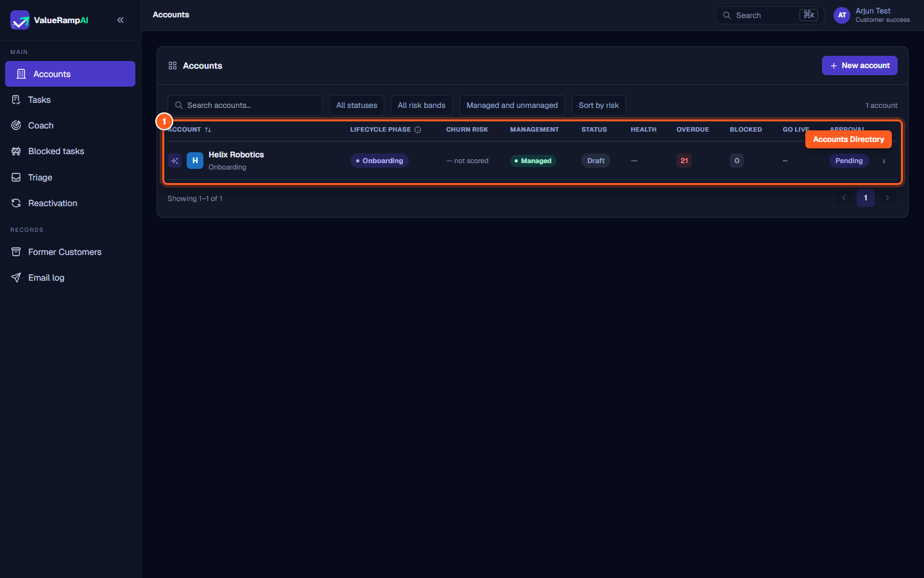The image size is (924, 578).
Task: Click the ValueRampAI logo icon
Action: 20,20
